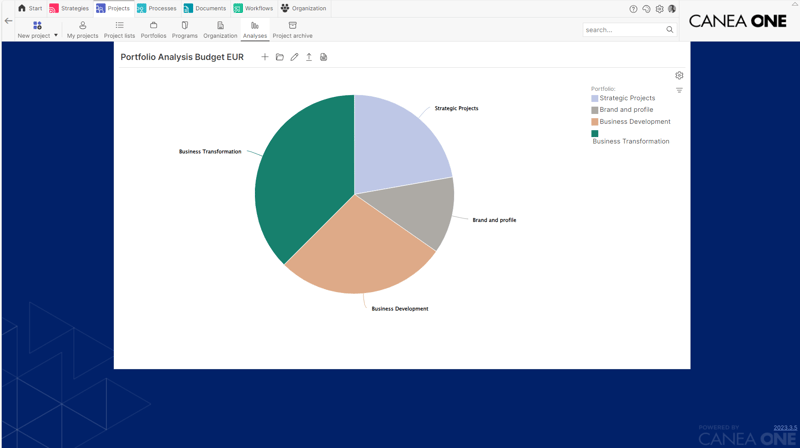Open Programs view
Screen dimensions: 800x448
tap(185, 30)
